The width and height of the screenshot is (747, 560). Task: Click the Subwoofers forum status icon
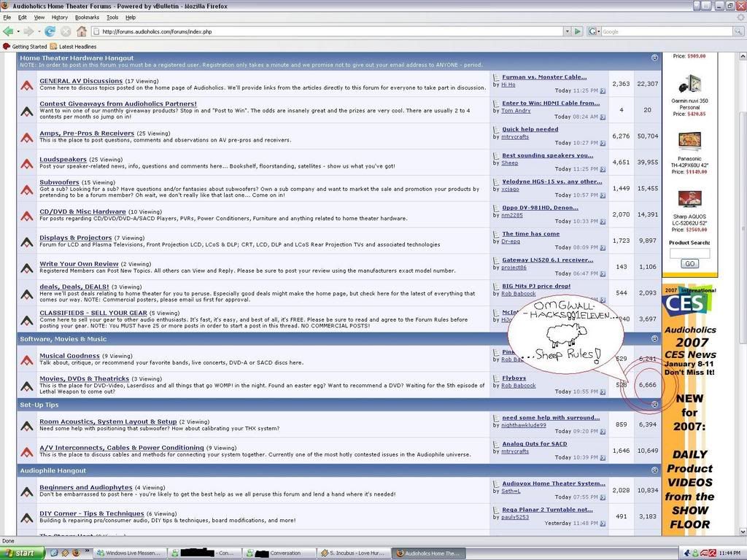click(x=27, y=190)
